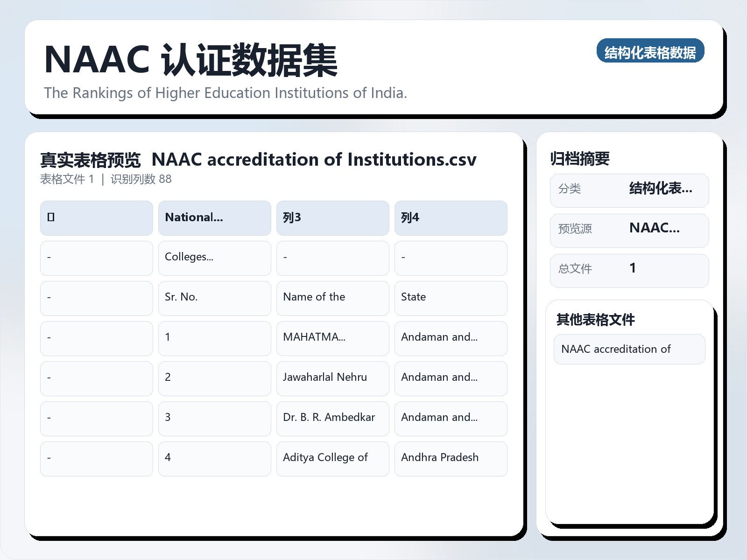The image size is (747, 560).
Task: Click the Jawaharlal Nehru cell
Action: click(x=332, y=378)
